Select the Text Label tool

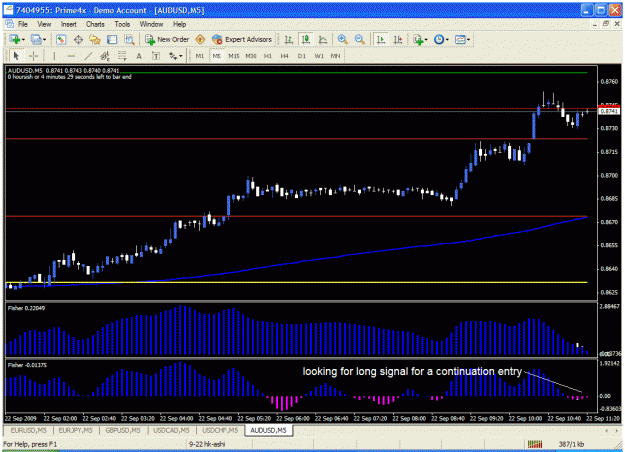tap(156, 56)
